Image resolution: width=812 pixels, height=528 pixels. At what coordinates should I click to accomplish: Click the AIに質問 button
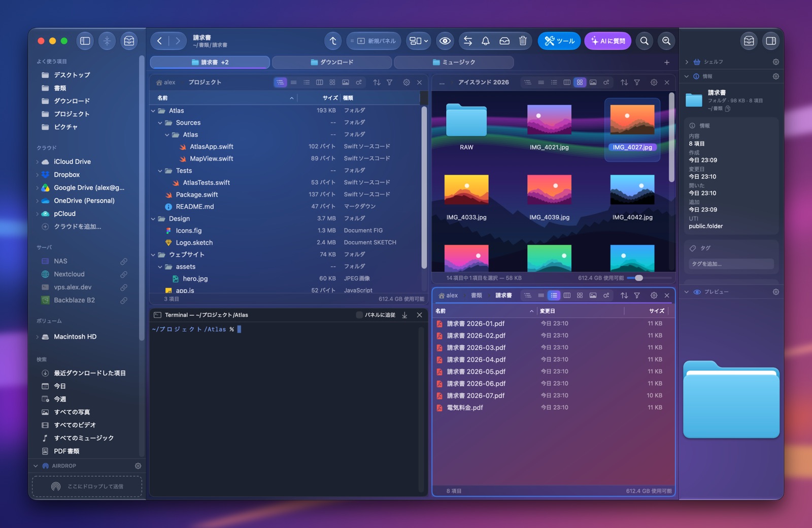click(x=607, y=41)
